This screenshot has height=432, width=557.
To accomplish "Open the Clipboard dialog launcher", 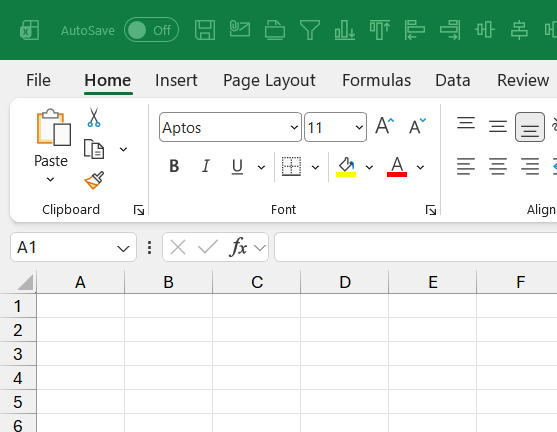I will click(139, 210).
